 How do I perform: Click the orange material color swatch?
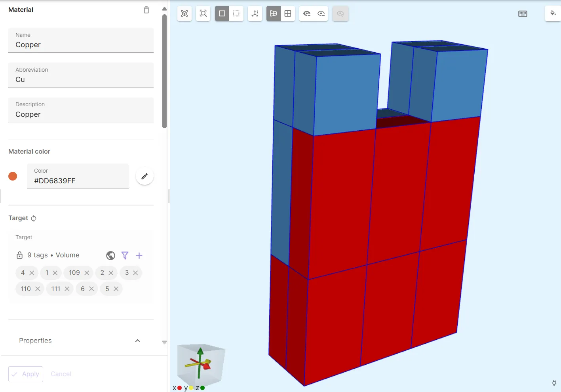(13, 176)
